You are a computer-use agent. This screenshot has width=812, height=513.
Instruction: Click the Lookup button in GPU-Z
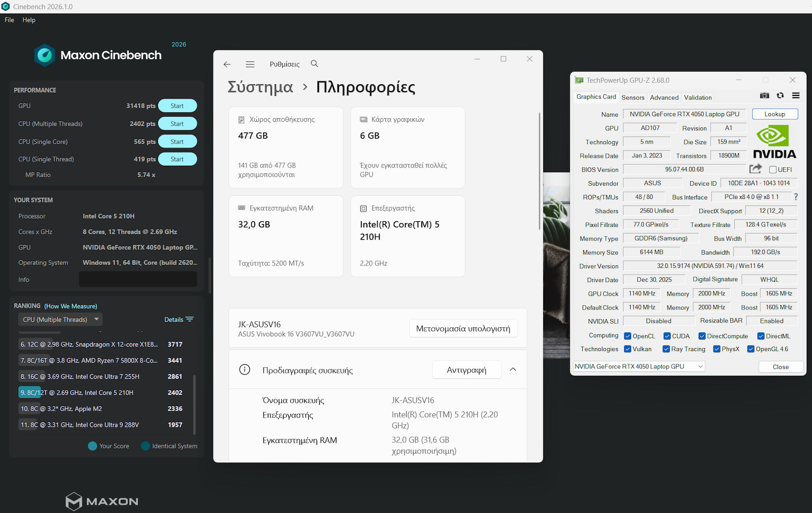[775, 114]
